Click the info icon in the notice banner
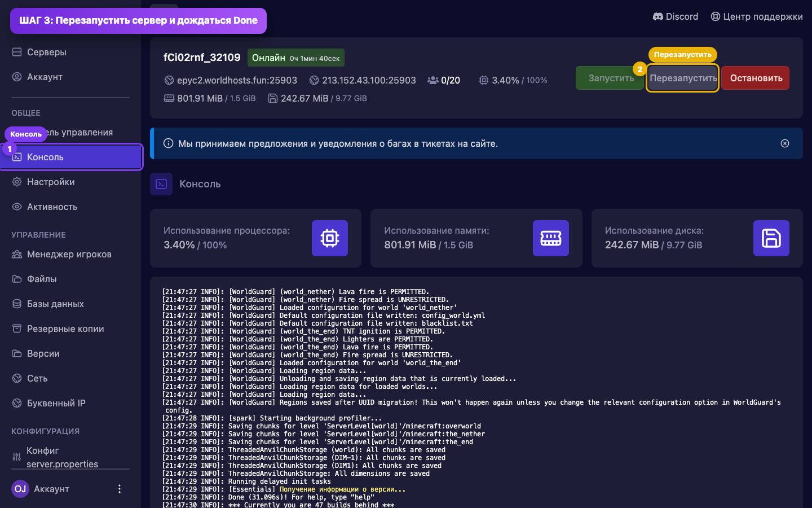This screenshot has width=812, height=508. click(168, 143)
